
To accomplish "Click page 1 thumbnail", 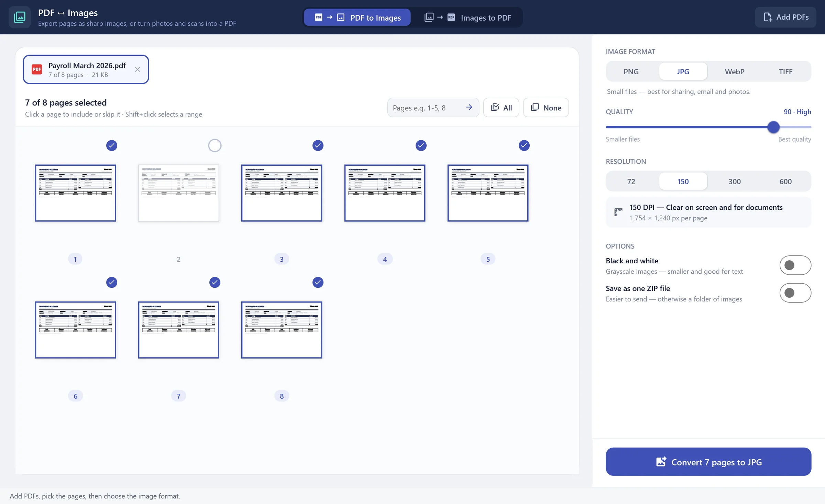I will click(75, 193).
